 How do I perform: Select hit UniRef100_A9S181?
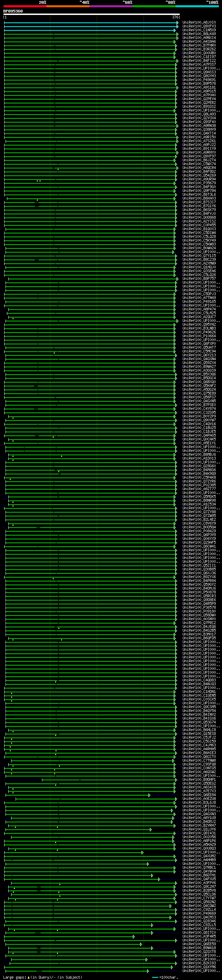coord(199,88)
